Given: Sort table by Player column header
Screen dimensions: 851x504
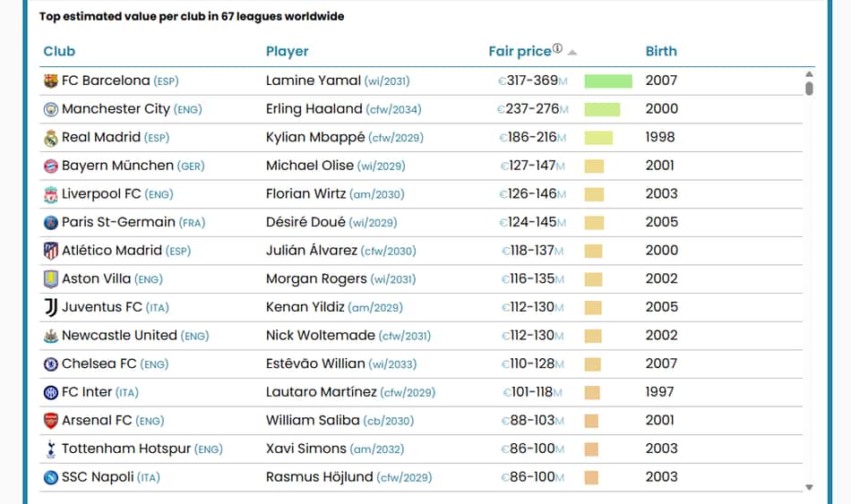Looking at the screenshot, I should 288,52.
